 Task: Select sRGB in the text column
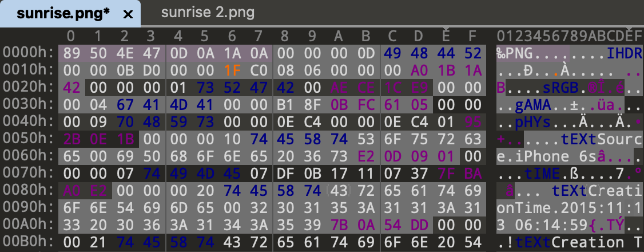560,88
